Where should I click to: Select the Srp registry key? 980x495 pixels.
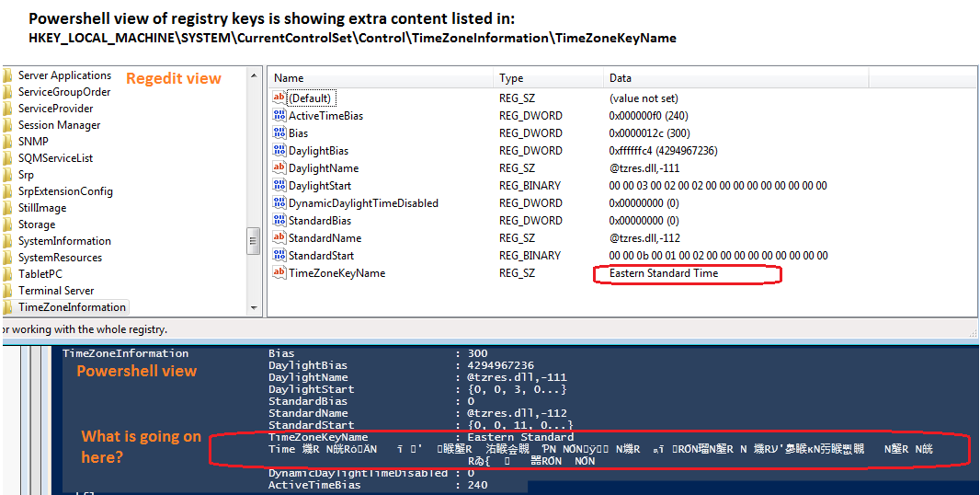coord(27,175)
